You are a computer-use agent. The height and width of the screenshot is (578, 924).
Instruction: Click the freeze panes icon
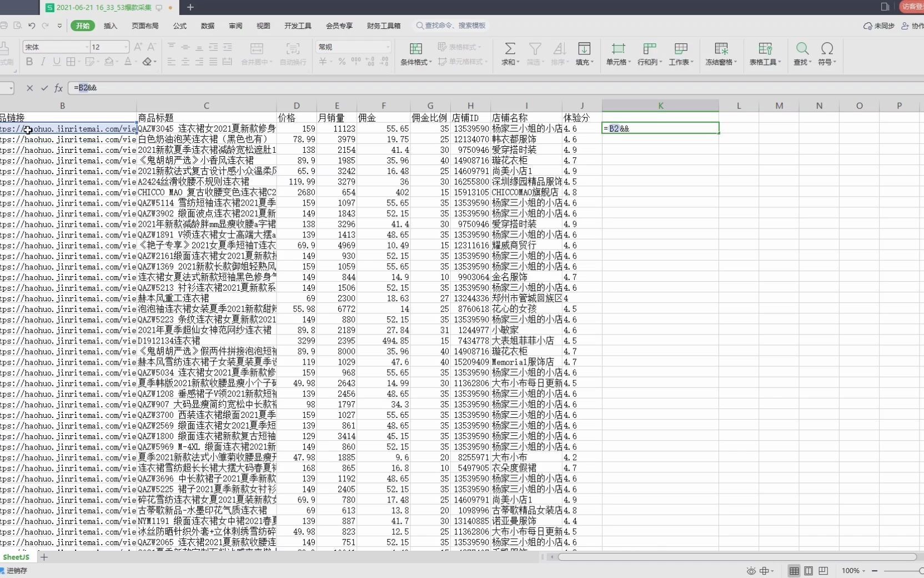click(721, 49)
